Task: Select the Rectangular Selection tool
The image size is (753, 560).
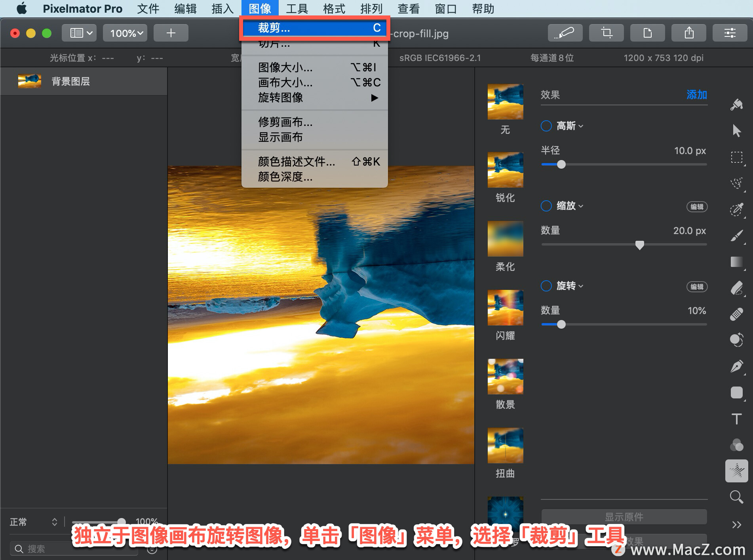Action: tap(736, 157)
